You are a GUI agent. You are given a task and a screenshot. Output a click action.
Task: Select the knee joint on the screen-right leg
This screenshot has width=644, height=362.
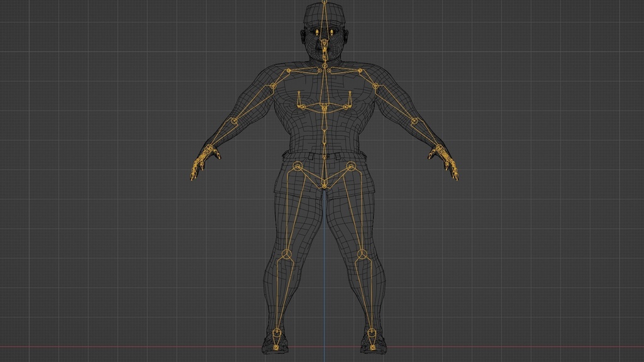(x=362, y=255)
